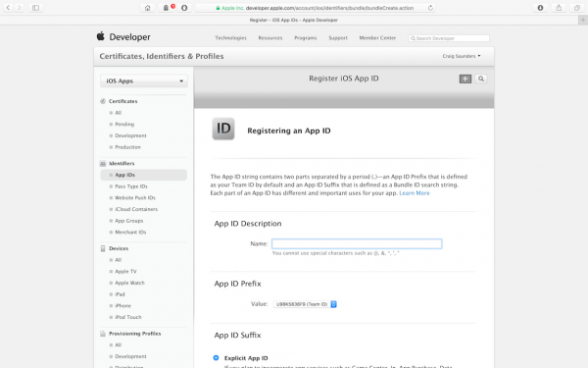This screenshot has height=368, width=588.
Task: Click the search magnifier beside Register header
Action: pyautogui.click(x=481, y=79)
